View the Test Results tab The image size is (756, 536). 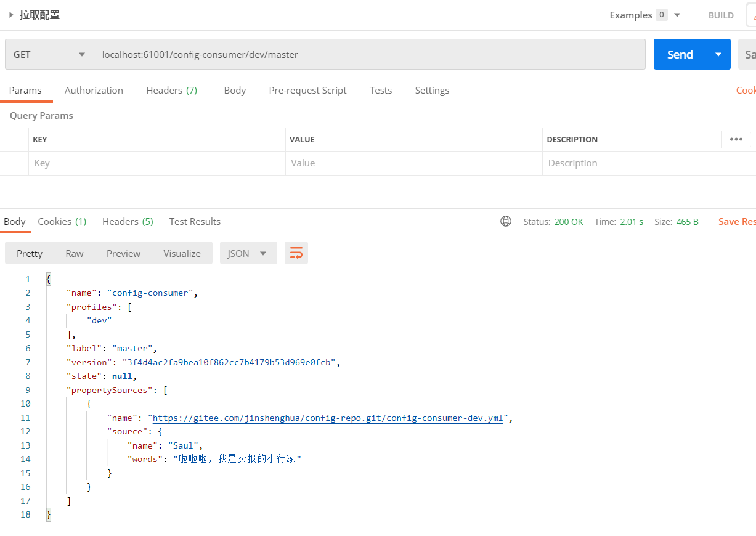[x=195, y=221]
